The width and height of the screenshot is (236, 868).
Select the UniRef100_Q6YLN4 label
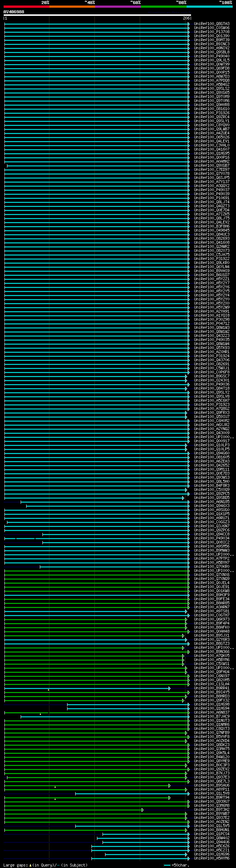(212, 267)
